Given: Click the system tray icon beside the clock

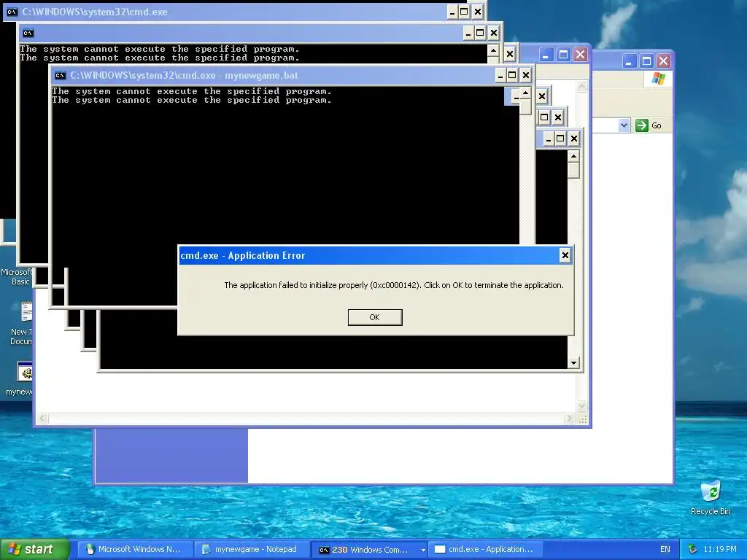Looking at the screenshot, I should [x=693, y=549].
